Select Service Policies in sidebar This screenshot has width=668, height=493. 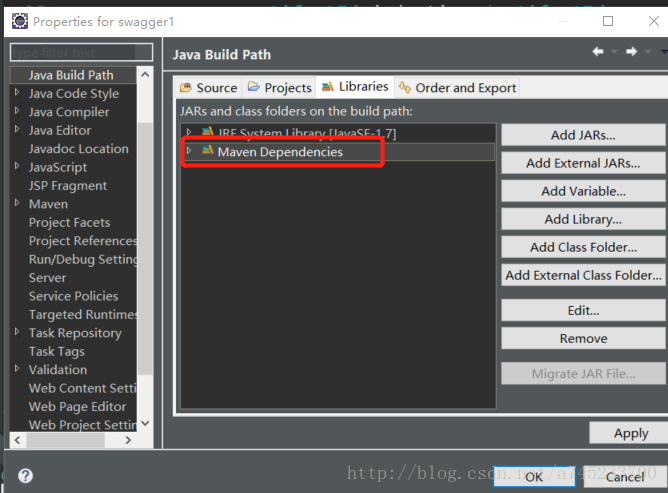[x=73, y=296]
